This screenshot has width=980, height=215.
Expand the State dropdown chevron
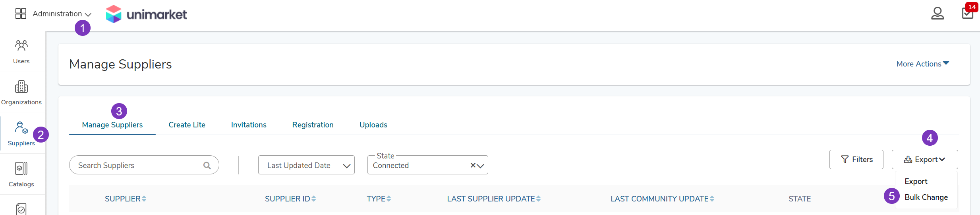point(481,166)
